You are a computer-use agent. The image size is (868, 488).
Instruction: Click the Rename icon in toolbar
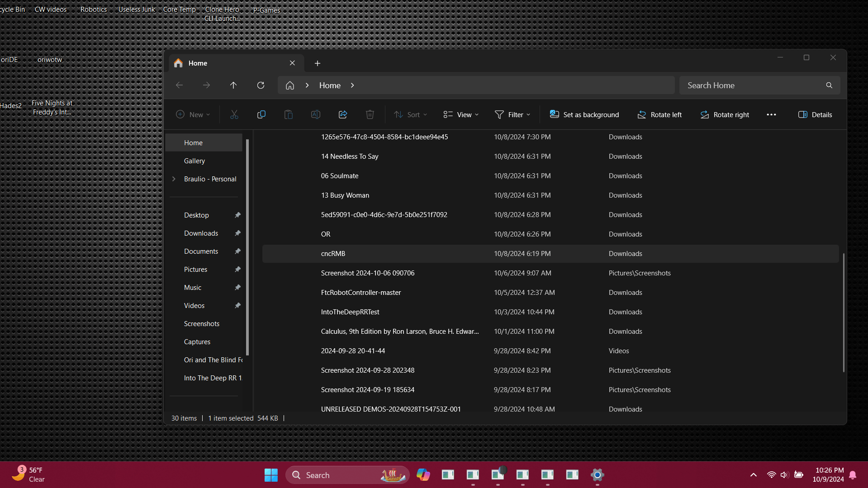tap(315, 115)
